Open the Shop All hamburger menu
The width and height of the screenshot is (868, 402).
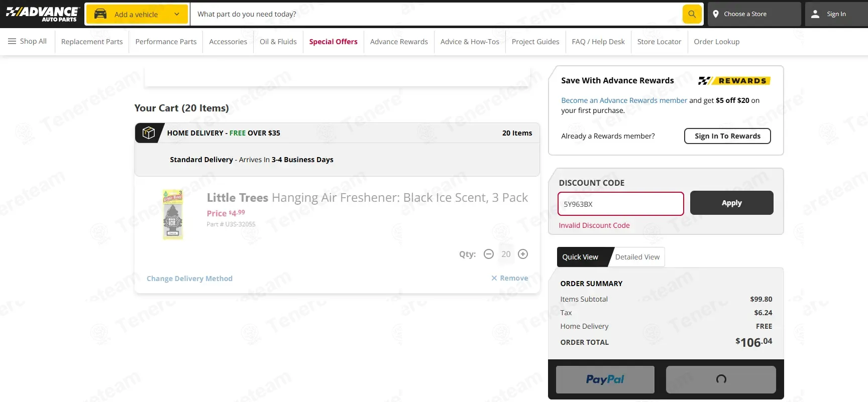[x=27, y=41]
